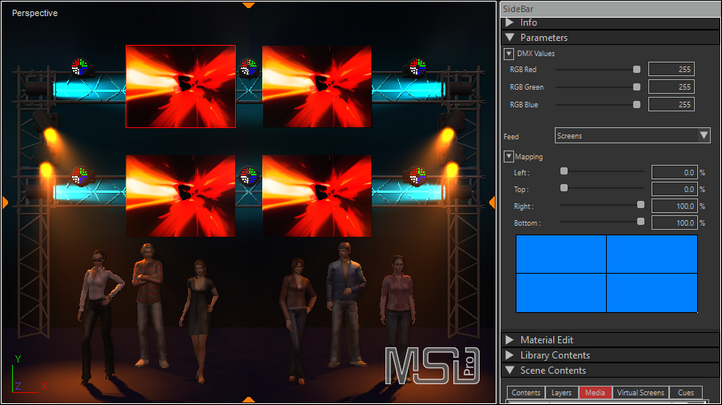Click LED fixture icon between lower screens
Viewport: 722px width, 405px height.
[249, 176]
